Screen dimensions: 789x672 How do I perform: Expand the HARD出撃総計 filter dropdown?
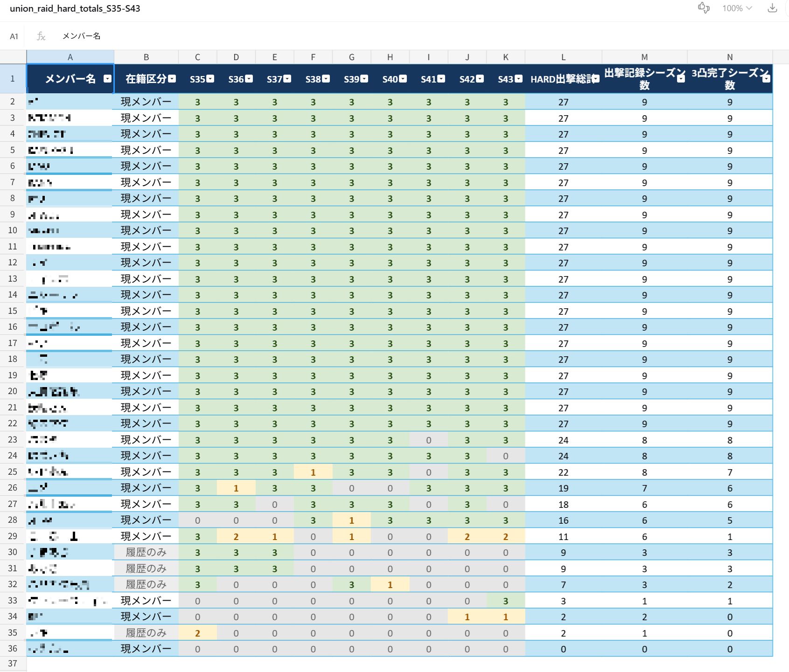pyautogui.click(x=596, y=78)
